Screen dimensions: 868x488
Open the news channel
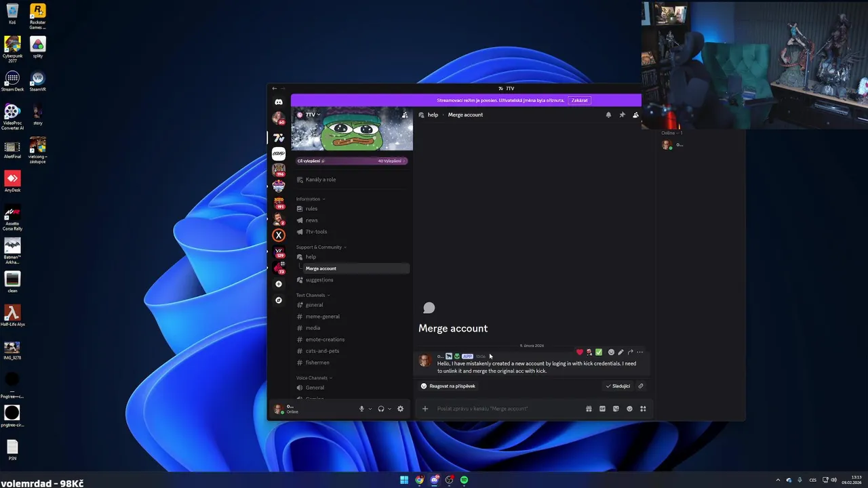click(352, 220)
